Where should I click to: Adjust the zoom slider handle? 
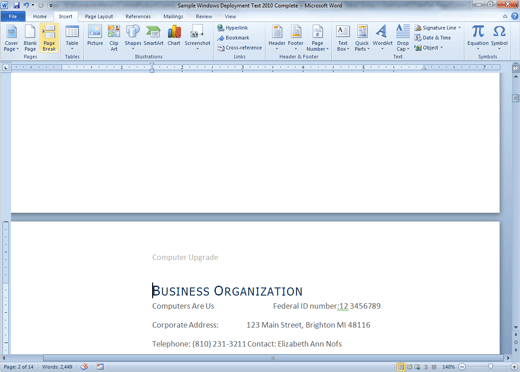(490, 367)
